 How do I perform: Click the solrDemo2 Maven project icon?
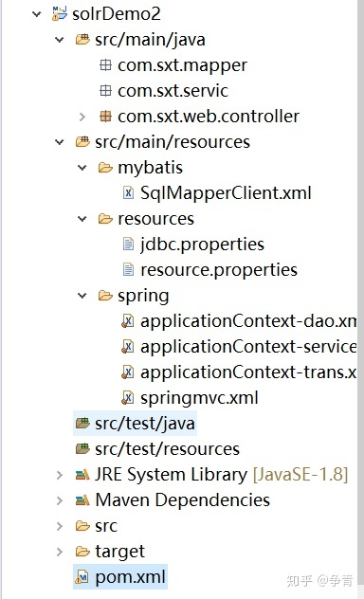tap(60, 14)
